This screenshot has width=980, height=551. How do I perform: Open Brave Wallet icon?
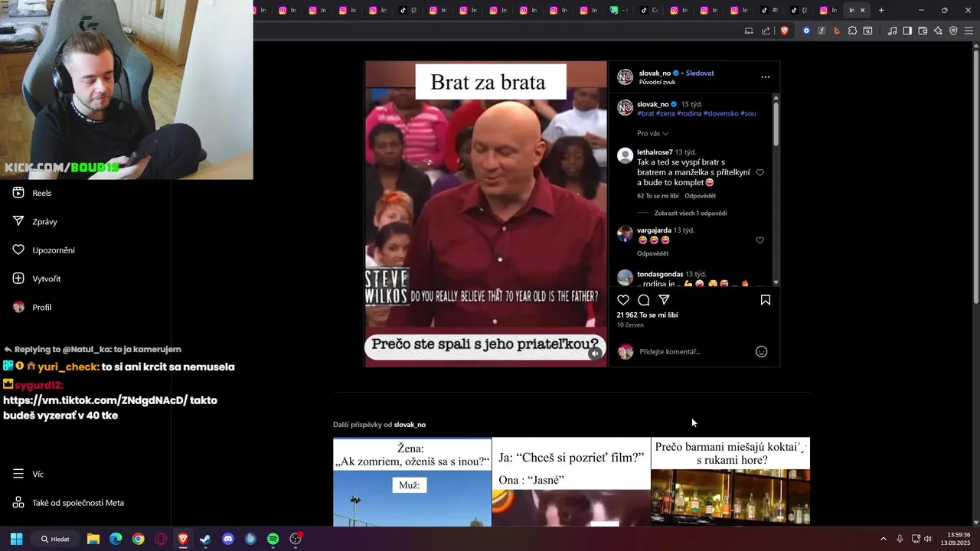(923, 31)
